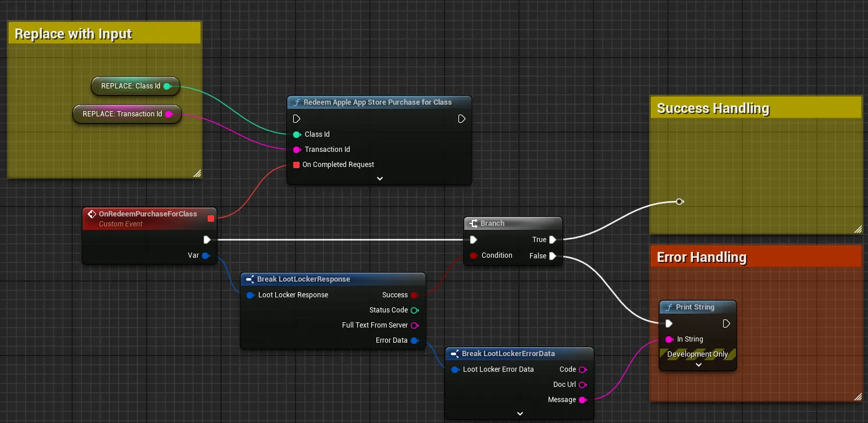Click the Transaction Id magenta input pin
Viewport: 868px width, 423px height.
pos(297,150)
